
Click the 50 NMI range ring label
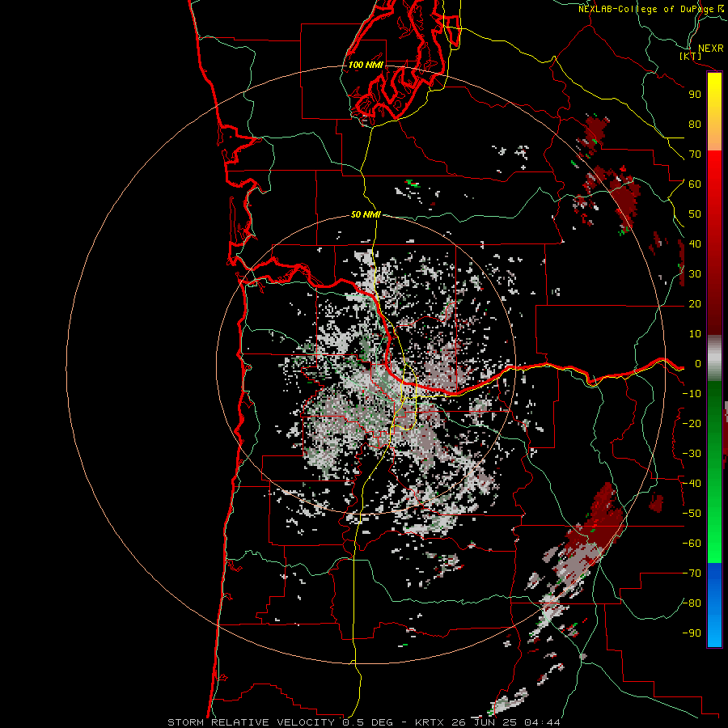click(x=366, y=214)
